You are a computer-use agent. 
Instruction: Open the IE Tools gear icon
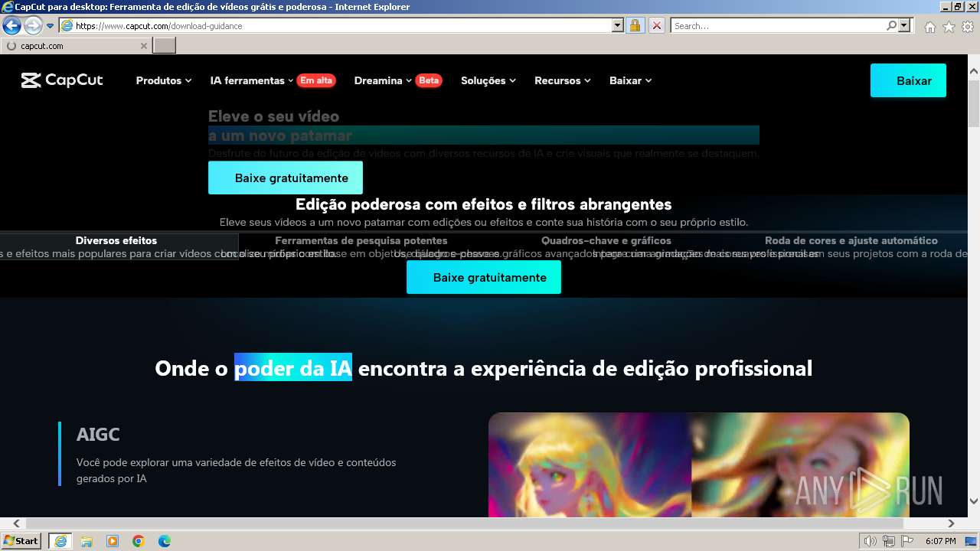[x=968, y=27]
